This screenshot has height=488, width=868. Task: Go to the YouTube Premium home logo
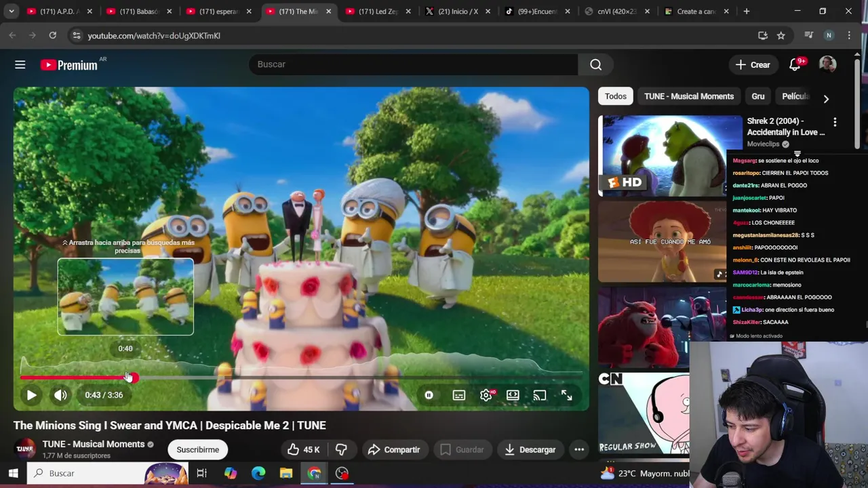[x=70, y=64]
